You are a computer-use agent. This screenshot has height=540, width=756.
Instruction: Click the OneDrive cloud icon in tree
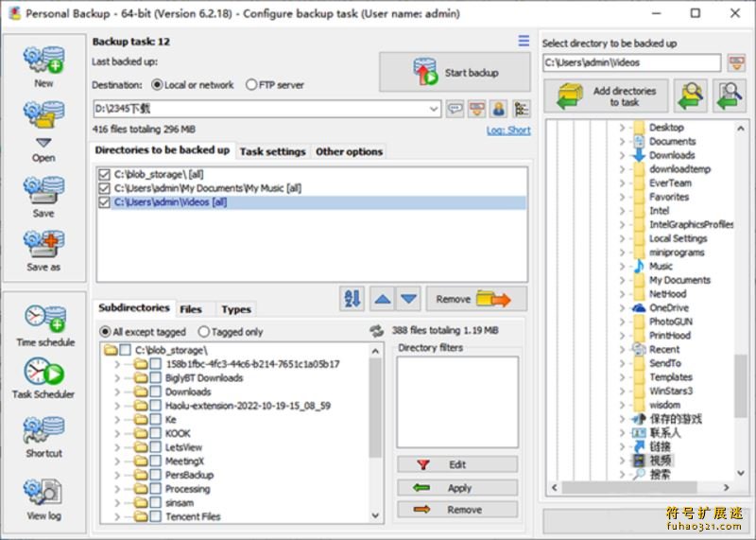click(639, 308)
